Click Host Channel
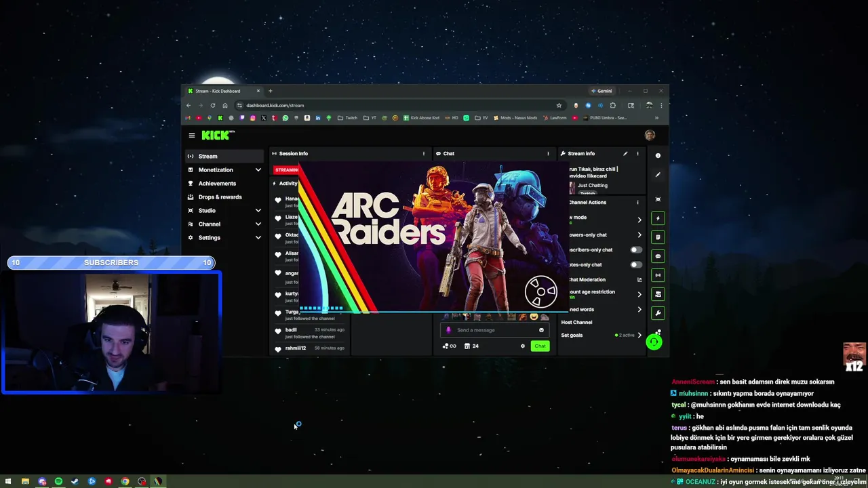The image size is (868, 488). pos(576,323)
